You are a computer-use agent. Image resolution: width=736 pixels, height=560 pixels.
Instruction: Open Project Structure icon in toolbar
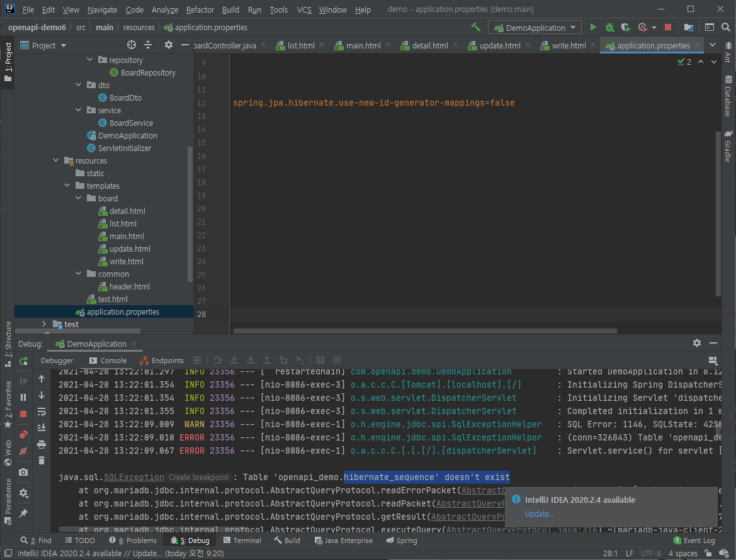[x=689, y=27]
